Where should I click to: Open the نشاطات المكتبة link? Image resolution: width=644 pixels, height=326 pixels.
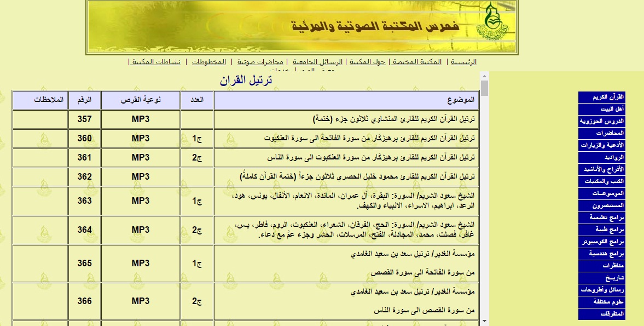pos(156,62)
